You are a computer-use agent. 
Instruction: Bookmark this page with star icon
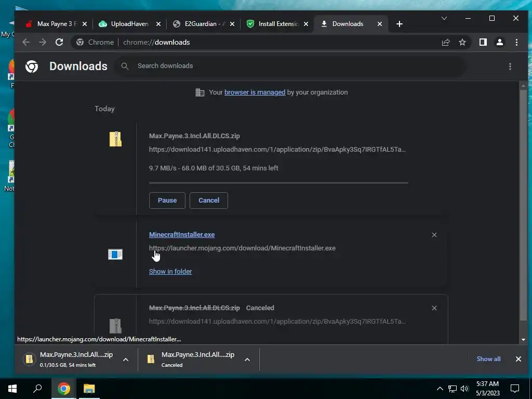[x=462, y=42]
